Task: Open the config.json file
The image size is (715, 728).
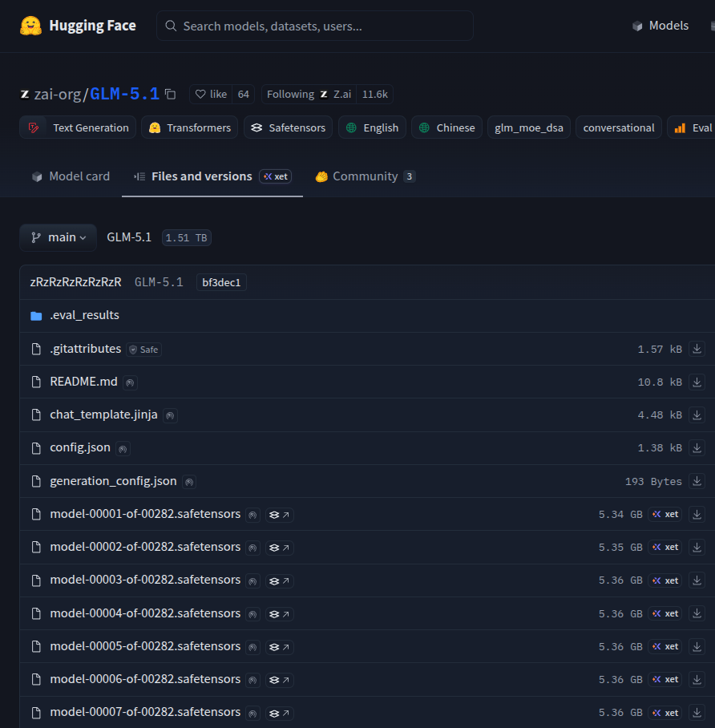Action: (x=80, y=447)
